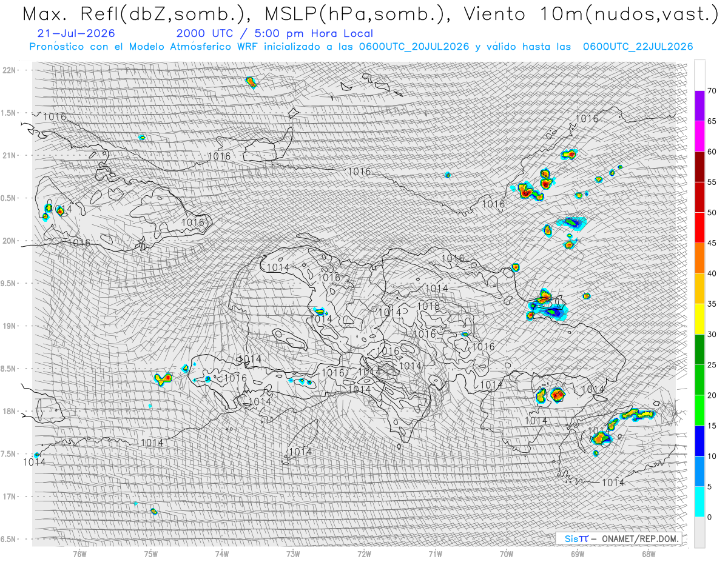Viewport: 728px width, 562px height.
Task: Click the '20N' latitude axis label
Action: [9, 241]
